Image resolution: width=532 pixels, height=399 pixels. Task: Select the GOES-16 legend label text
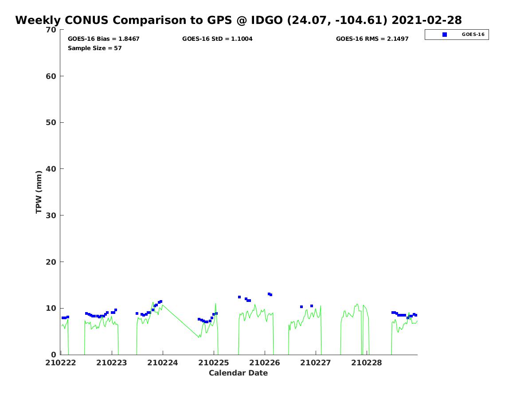(x=473, y=35)
